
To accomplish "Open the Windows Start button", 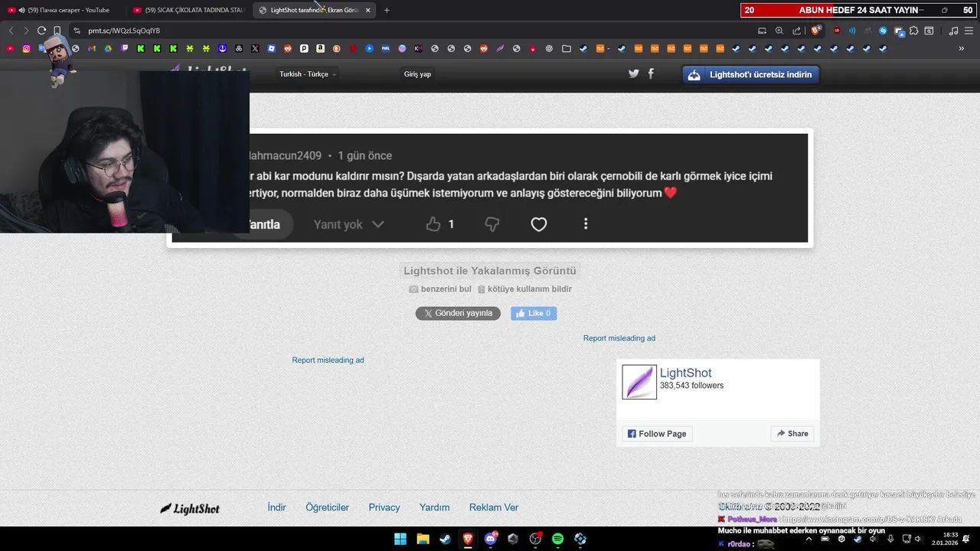I will click(x=400, y=539).
